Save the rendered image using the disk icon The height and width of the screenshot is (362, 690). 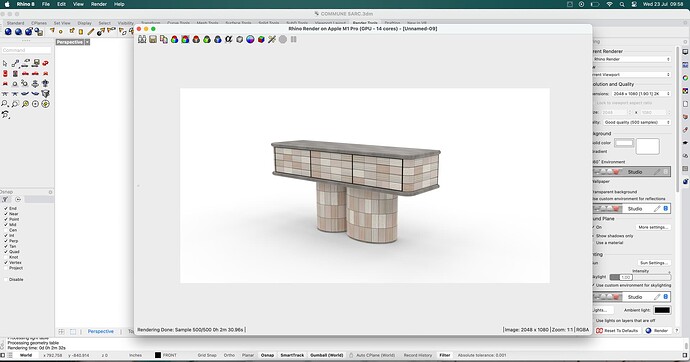[153, 39]
